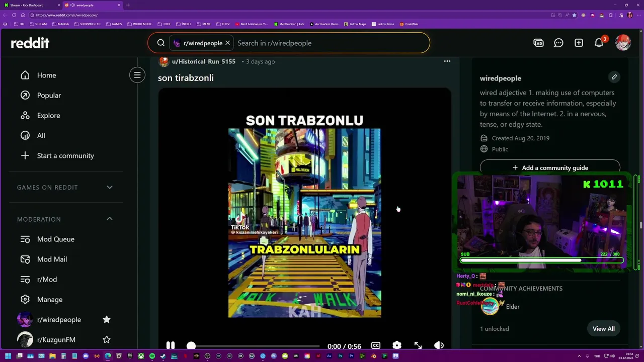Open r/KuzgunFM in the sidebar
Image resolution: width=644 pixels, height=362 pixels.
56,340
